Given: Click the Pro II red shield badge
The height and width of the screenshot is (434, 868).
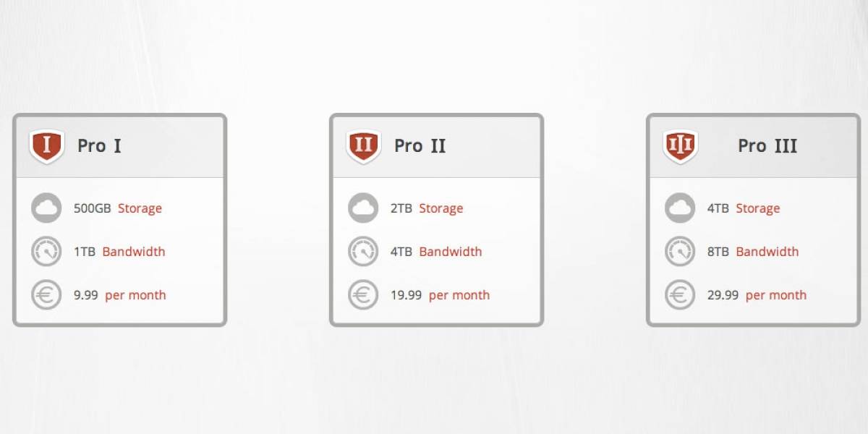Looking at the screenshot, I should tap(364, 146).
